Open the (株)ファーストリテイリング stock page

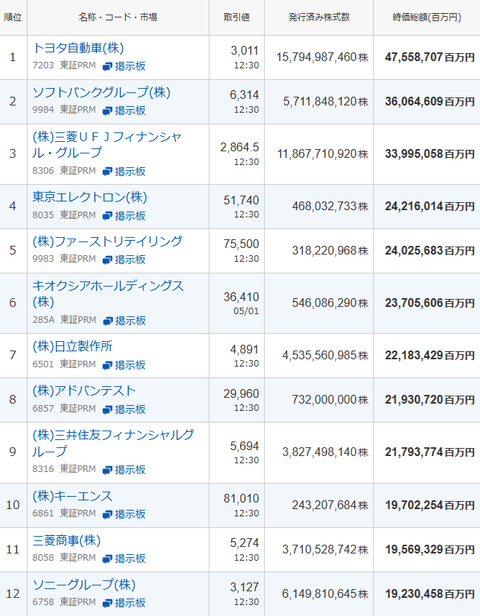point(107,241)
